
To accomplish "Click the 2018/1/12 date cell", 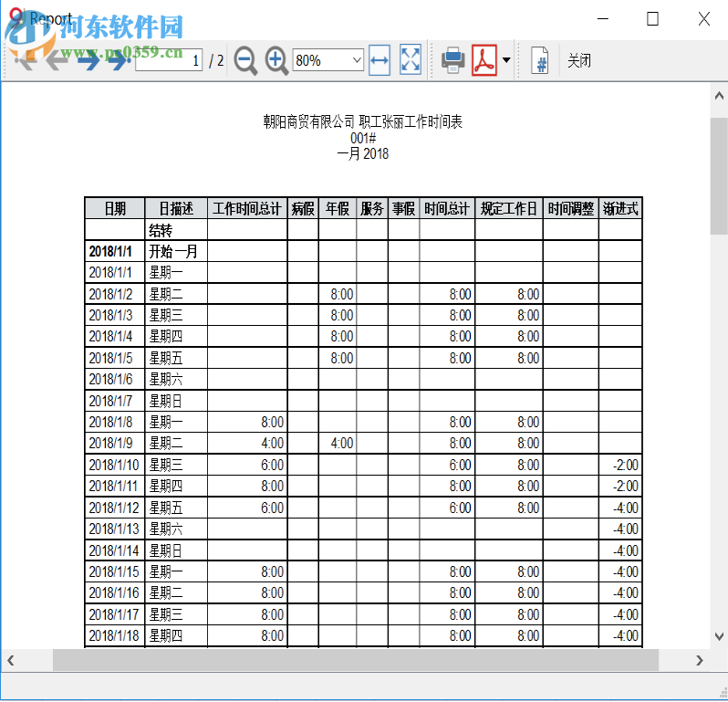I will [114, 508].
